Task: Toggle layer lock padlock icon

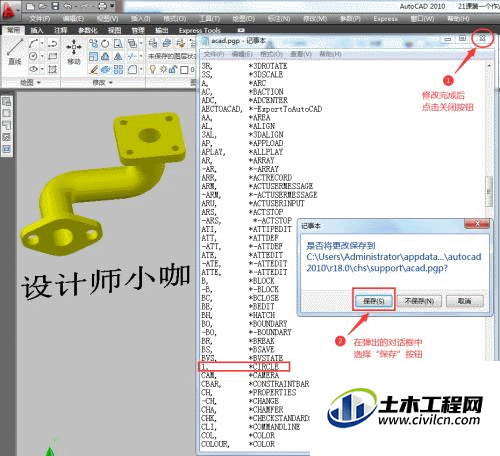Action: pyautogui.click(x=173, y=69)
